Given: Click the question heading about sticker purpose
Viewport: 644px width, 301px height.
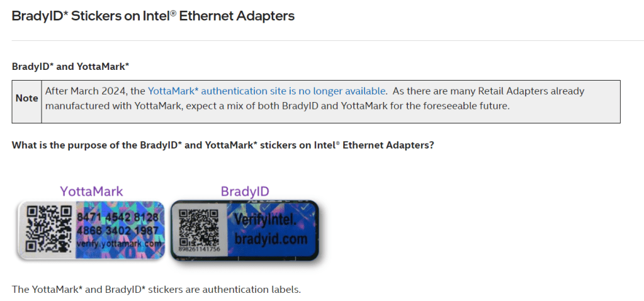Looking at the screenshot, I should pos(223,145).
